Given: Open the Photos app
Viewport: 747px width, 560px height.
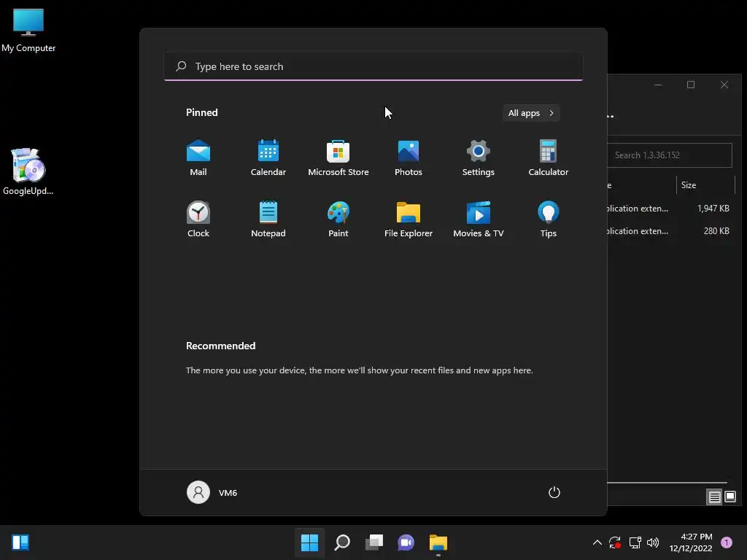Looking at the screenshot, I should click(x=409, y=158).
